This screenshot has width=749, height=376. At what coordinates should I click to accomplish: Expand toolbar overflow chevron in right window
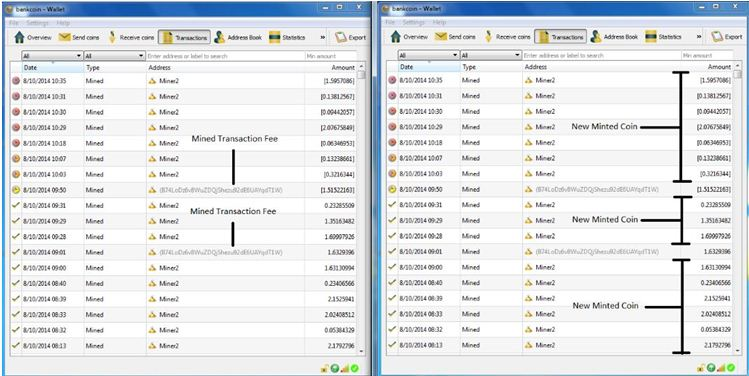tap(699, 37)
